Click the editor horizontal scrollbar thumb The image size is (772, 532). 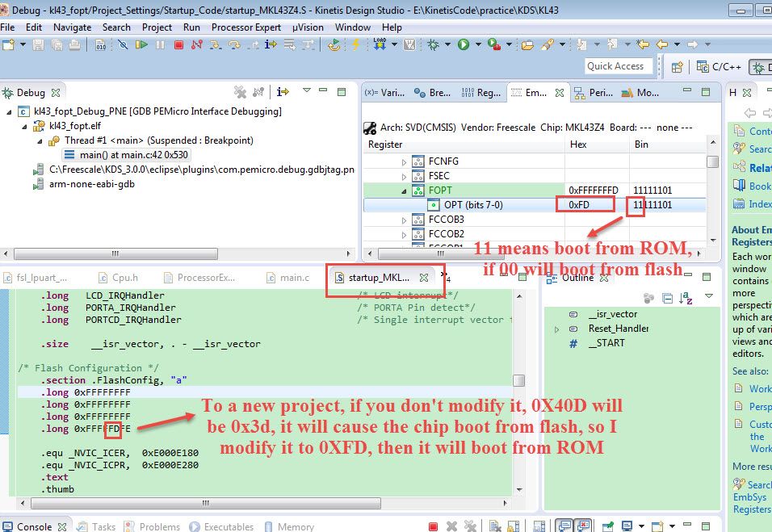[x=206, y=503]
